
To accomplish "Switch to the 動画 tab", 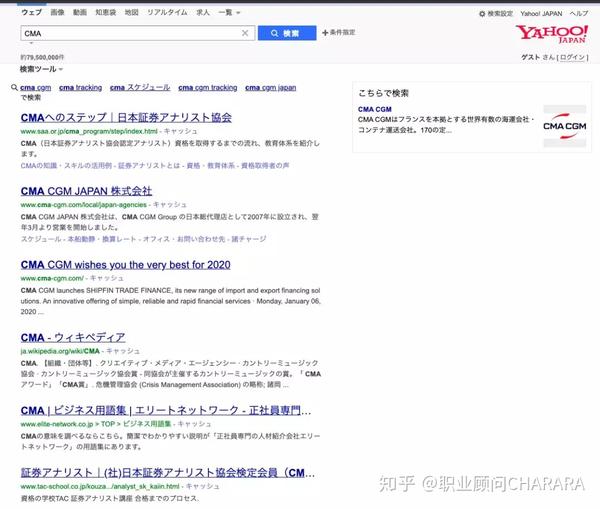I will click(80, 13).
